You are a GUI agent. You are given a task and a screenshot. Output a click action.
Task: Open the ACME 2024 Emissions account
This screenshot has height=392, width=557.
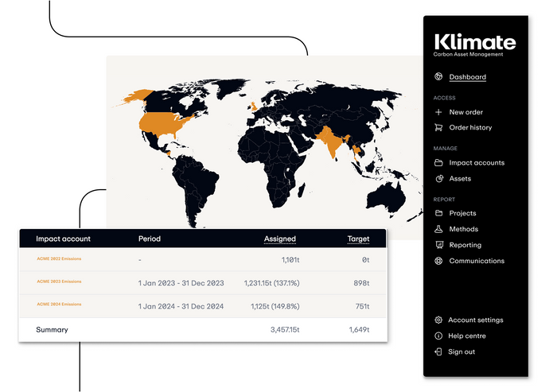pos(59,304)
